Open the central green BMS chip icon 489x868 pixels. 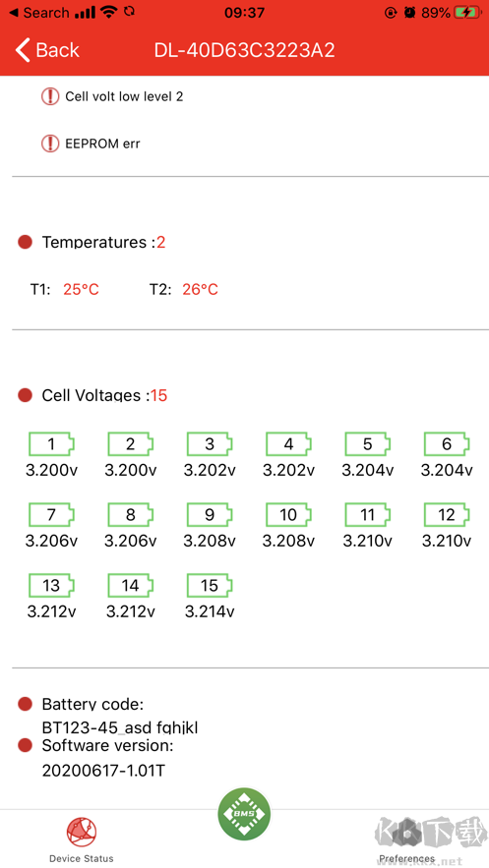[x=244, y=814]
